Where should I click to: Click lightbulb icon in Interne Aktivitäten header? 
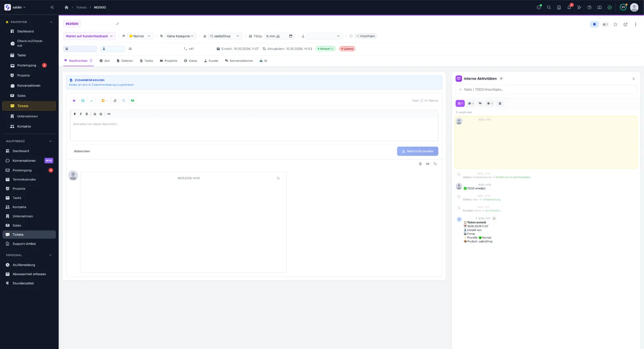[633, 79]
